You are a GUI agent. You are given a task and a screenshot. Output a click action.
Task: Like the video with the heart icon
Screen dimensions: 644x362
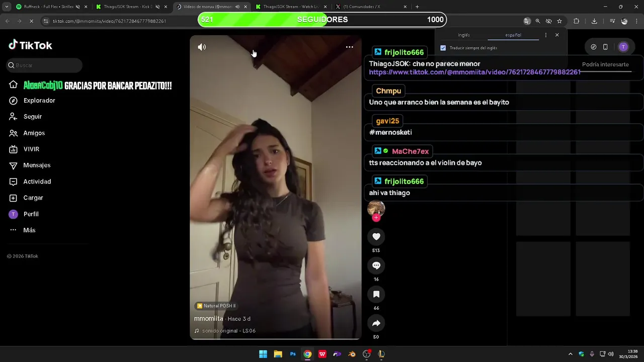[376, 236]
